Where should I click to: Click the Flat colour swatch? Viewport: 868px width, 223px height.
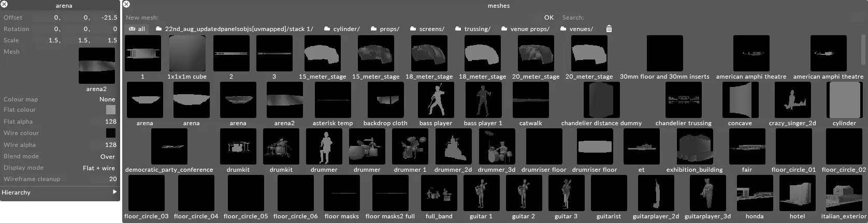(x=111, y=110)
